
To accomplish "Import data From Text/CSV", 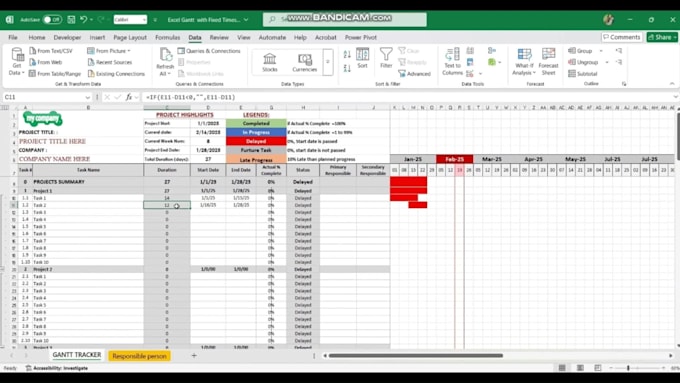I will [x=51, y=51].
